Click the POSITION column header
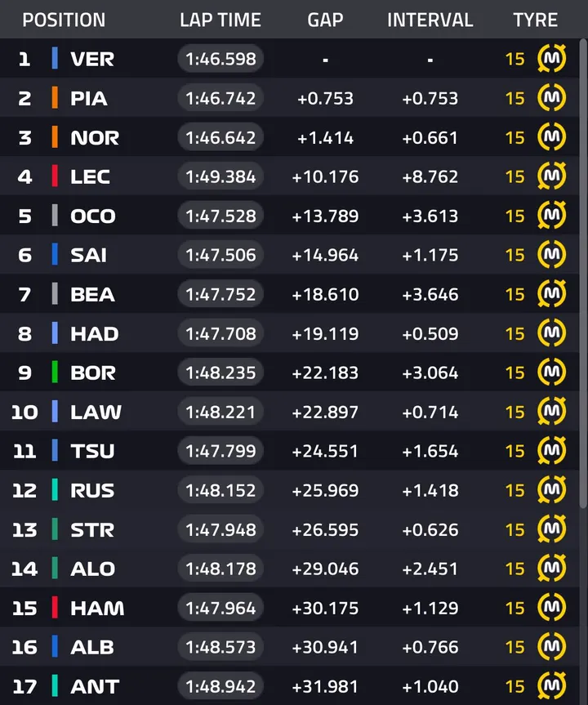The width and height of the screenshot is (588, 705). (64, 20)
